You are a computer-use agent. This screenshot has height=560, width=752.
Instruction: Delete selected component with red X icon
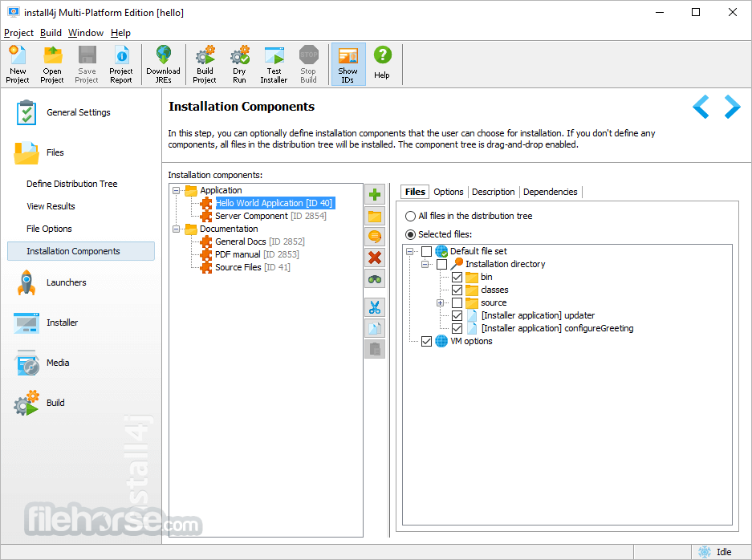click(375, 258)
